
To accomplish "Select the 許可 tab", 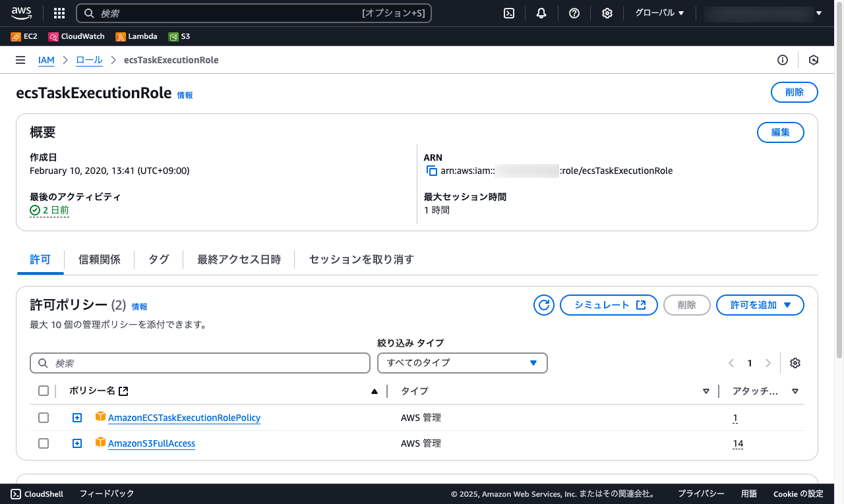I will click(40, 260).
